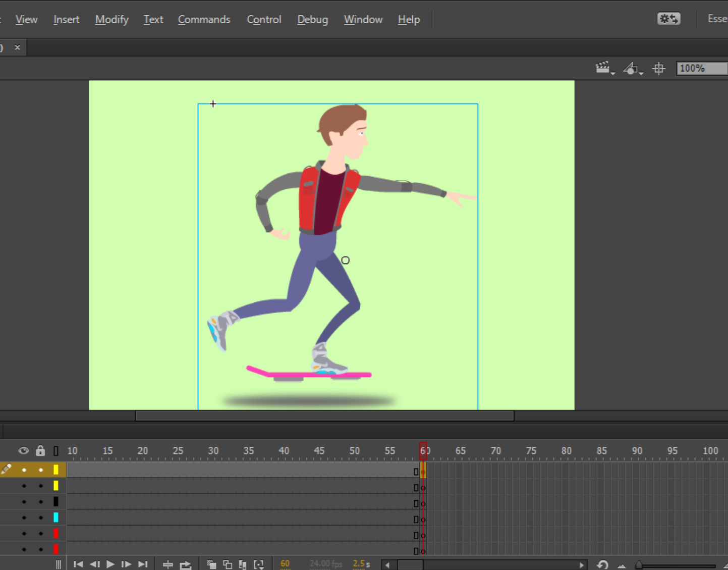Hide the layer with cyan outline swatch

(24, 517)
